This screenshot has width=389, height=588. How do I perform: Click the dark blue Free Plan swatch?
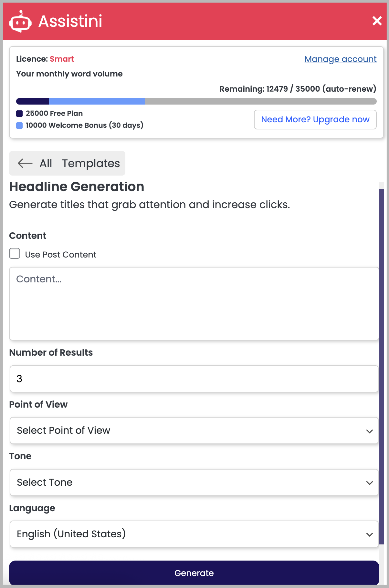[x=19, y=114]
